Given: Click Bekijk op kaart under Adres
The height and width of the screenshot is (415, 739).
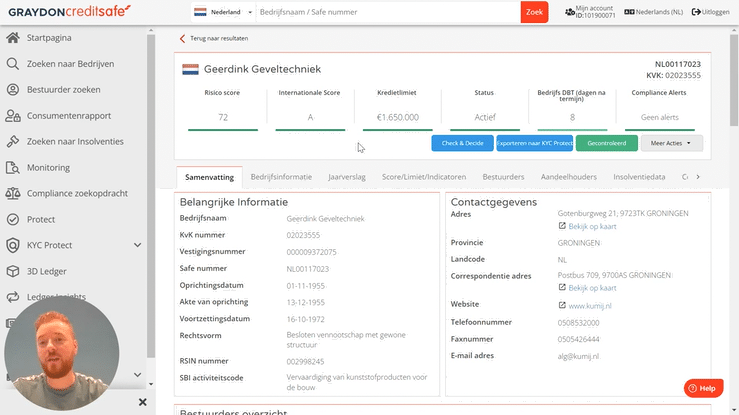Looking at the screenshot, I should tap(592, 227).
